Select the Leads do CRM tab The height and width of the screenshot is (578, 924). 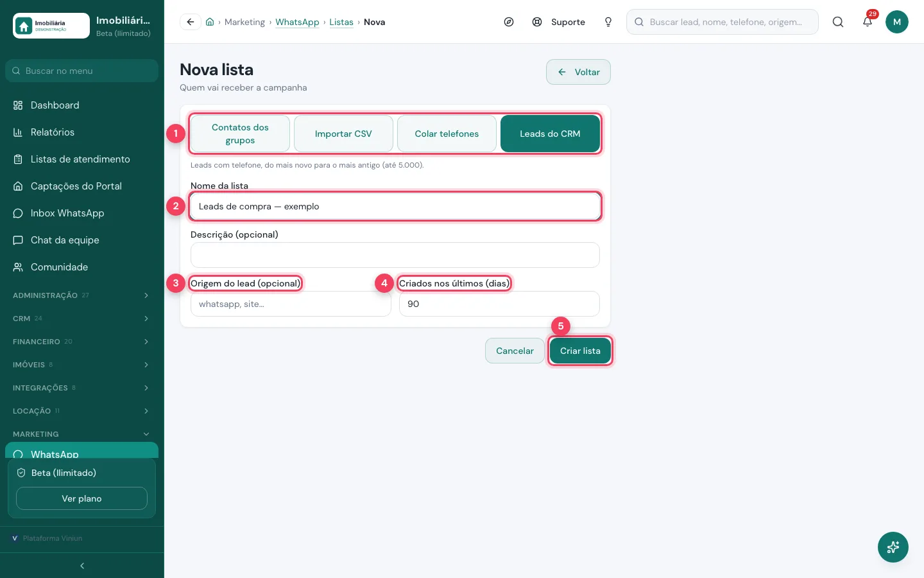click(x=550, y=134)
